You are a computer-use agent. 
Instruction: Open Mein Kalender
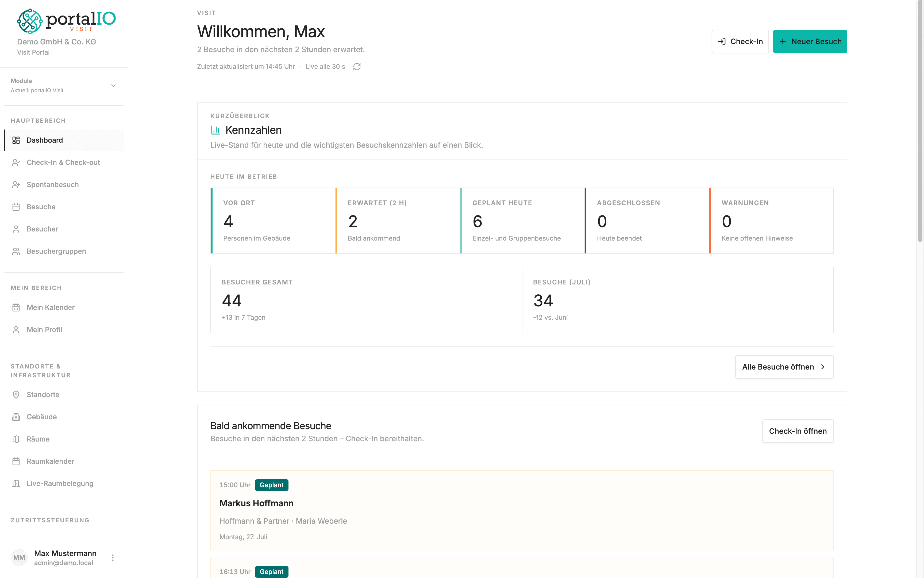pos(64,307)
